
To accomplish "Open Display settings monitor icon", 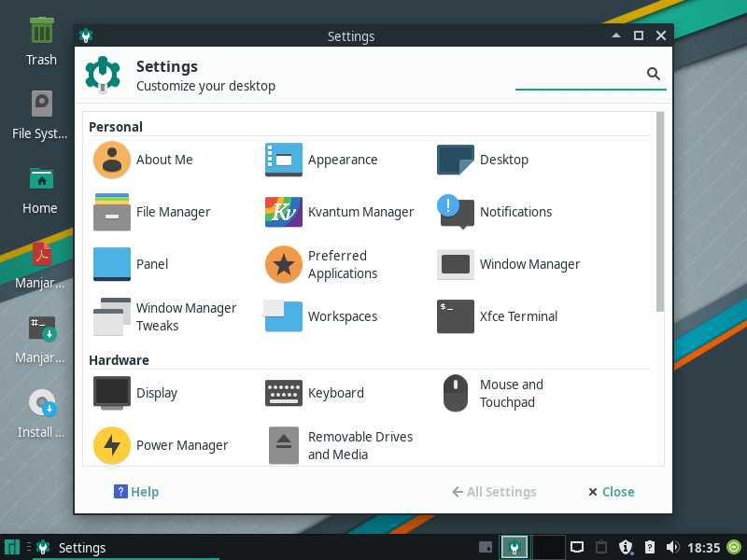I will [x=112, y=393].
